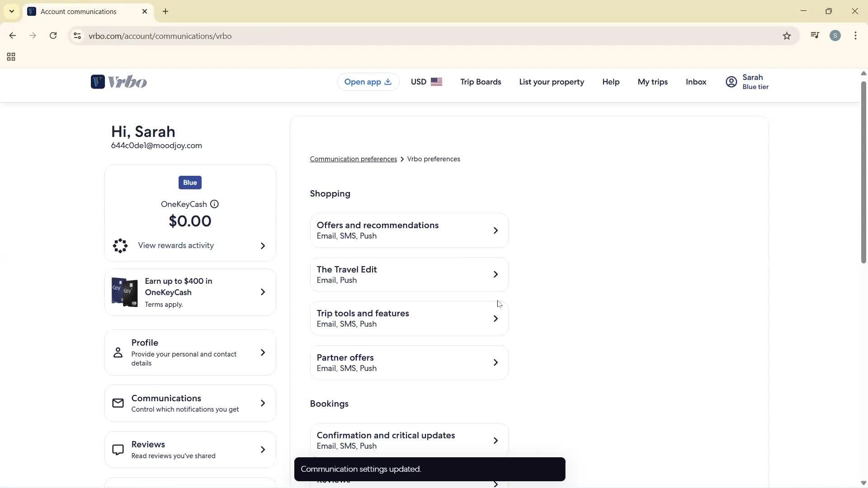The height and width of the screenshot is (488, 868).
Task: Expand Offers and recommendations preferences
Action: pos(409,230)
